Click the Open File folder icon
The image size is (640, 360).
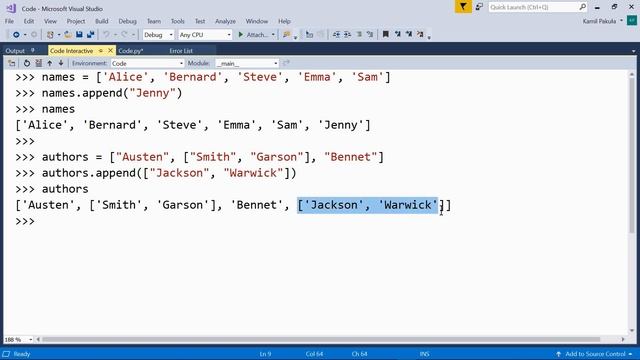coord(68,35)
